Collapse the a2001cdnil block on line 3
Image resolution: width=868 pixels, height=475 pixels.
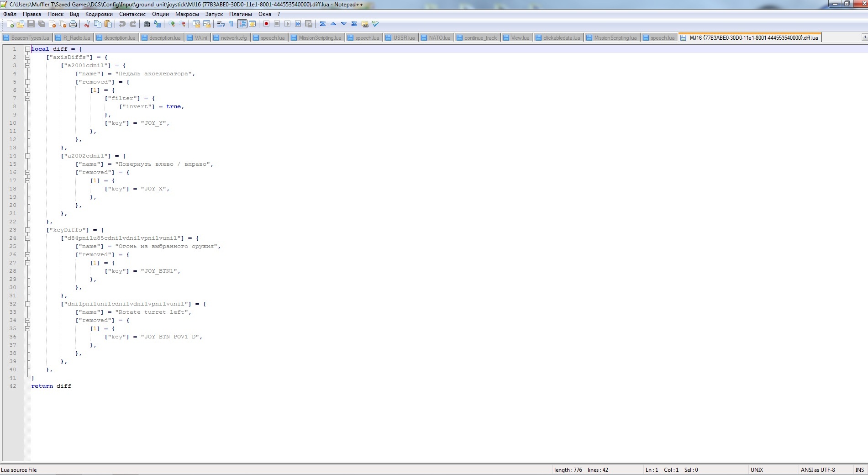[27, 65]
